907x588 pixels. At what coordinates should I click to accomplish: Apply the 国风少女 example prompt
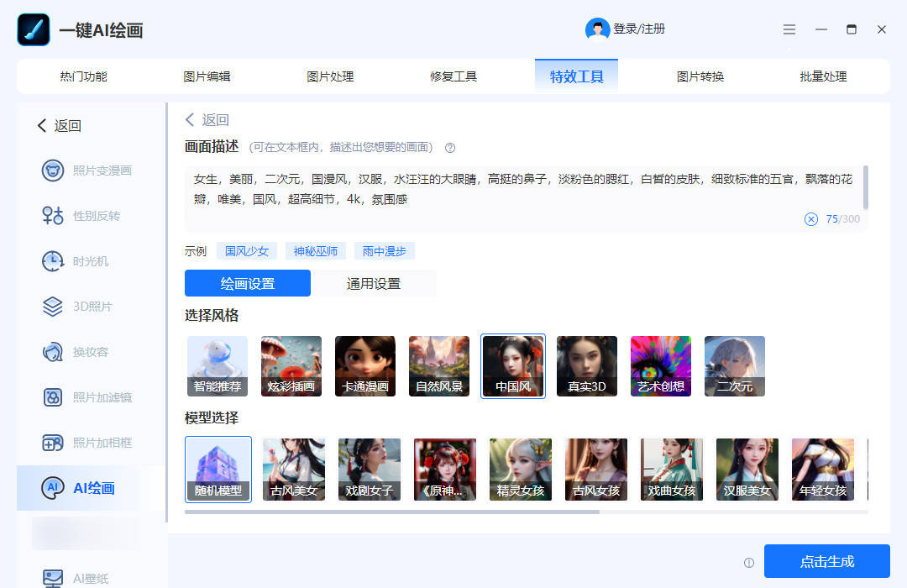[x=247, y=251]
